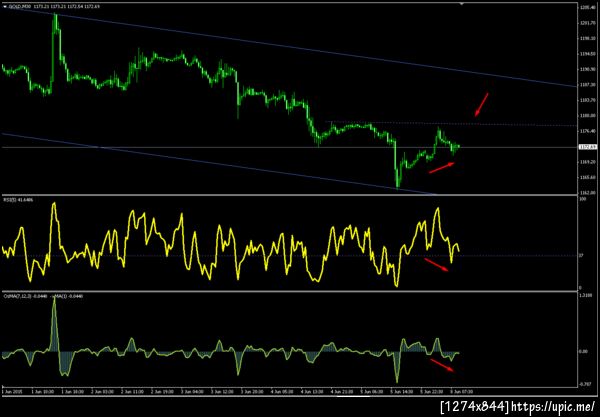Click the dotted horizontal resistance line
The width and height of the screenshot is (600, 417).
point(452,123)
